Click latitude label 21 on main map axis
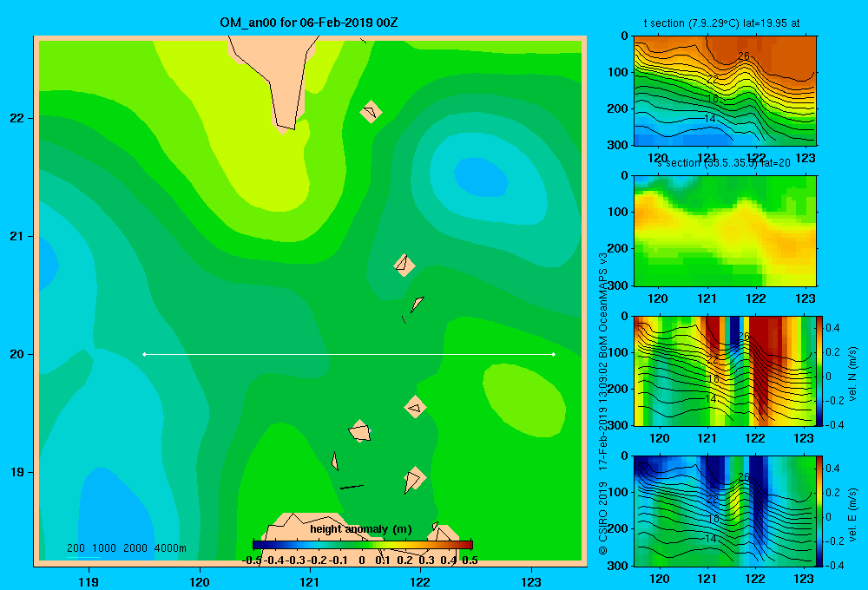 (17, 236)
